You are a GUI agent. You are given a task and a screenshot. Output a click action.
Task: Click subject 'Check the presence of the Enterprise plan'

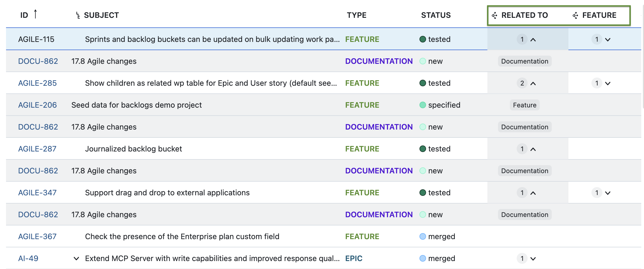tap(182, 237)
